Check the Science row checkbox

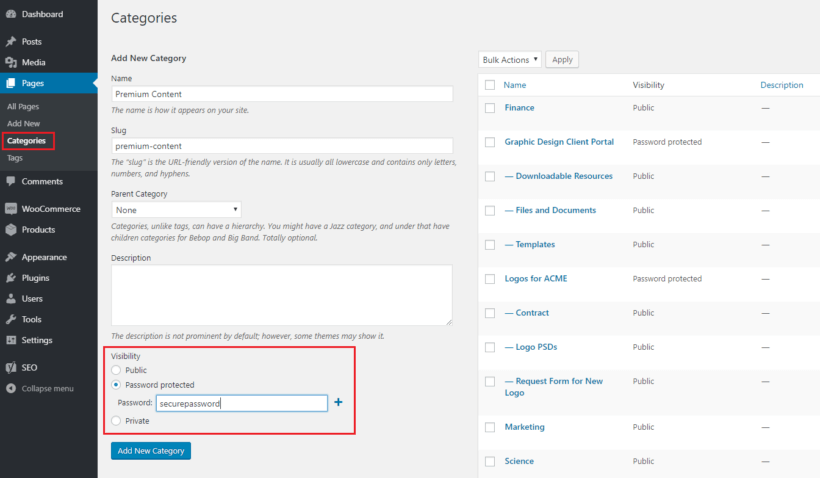tap(490, 461)
